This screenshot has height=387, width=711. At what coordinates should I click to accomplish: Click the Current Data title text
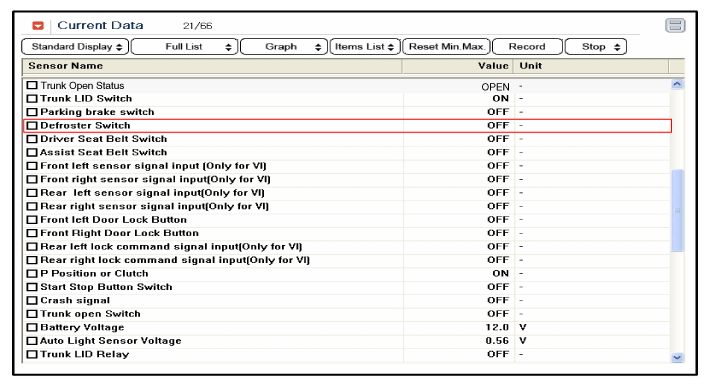click(100, 25)
